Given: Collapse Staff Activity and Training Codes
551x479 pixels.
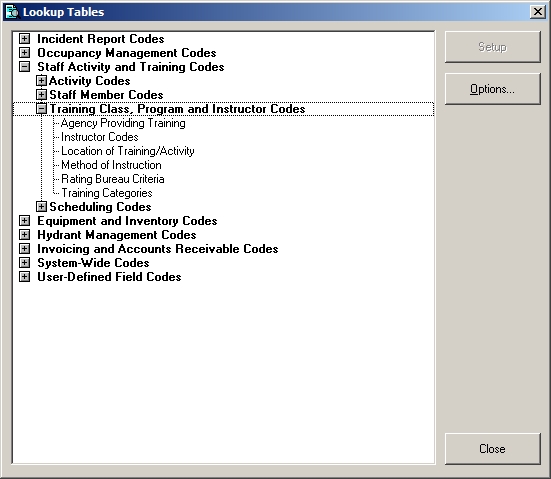Looking at the screenshot, I should coord(24,67).
